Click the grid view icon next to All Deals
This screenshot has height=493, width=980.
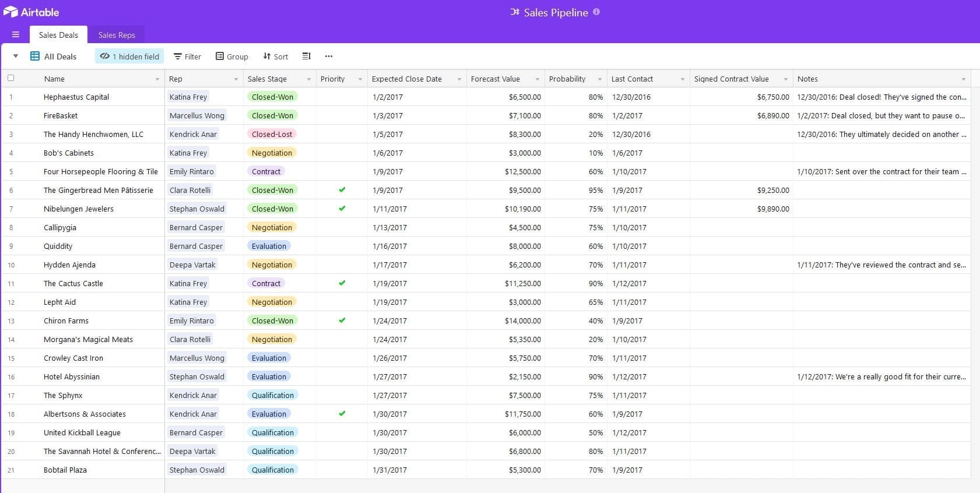tap(35, 57)
